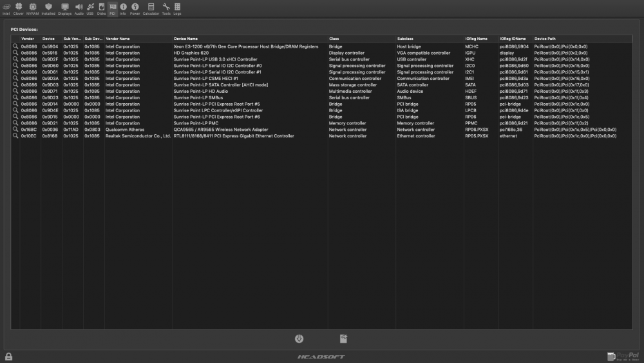
Task: Click the magnifier for Sunrise Point-LP PMC row
Action: (x=15, y=123)
